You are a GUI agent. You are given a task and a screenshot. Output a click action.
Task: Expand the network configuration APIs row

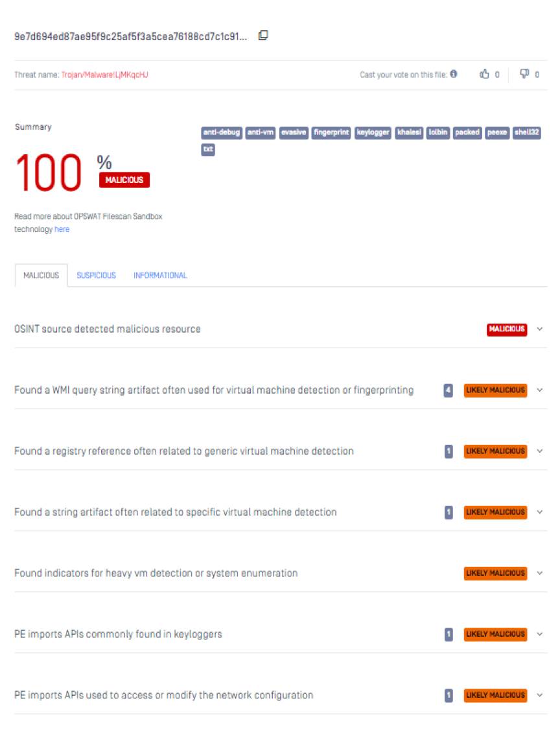click(540, 695)
